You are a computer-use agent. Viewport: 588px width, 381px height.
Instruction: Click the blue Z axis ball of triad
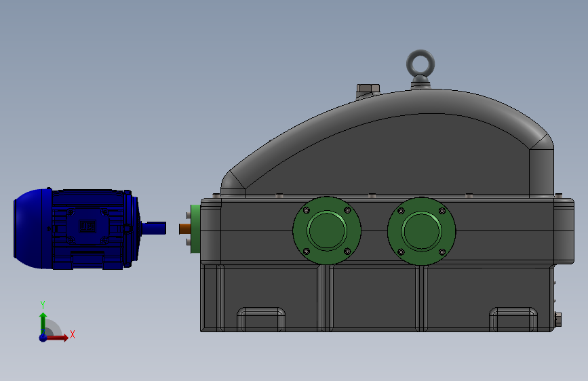(x=43, y=338)
